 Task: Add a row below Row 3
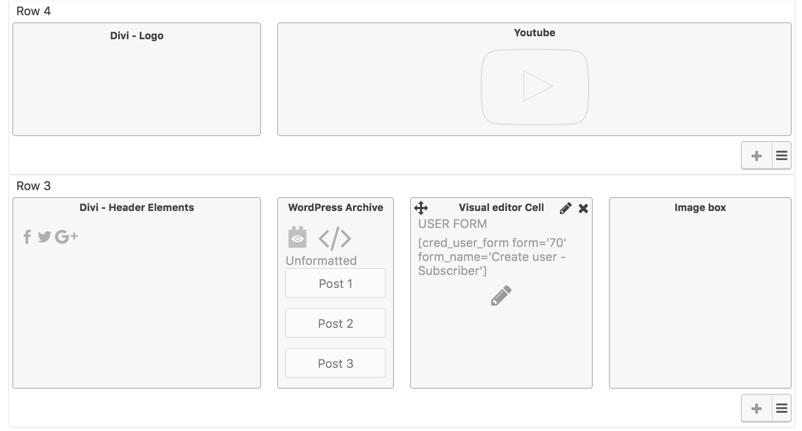[756, 409]
